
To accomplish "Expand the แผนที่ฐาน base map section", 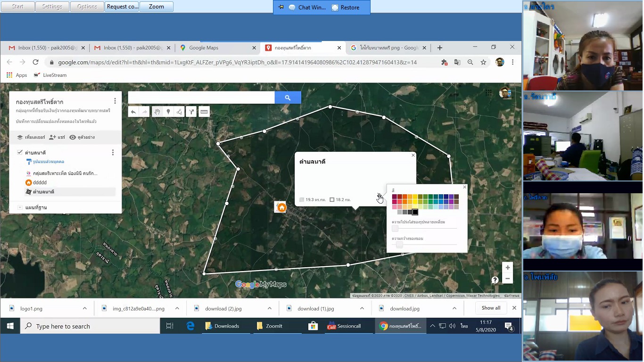I will pos(20,207).
